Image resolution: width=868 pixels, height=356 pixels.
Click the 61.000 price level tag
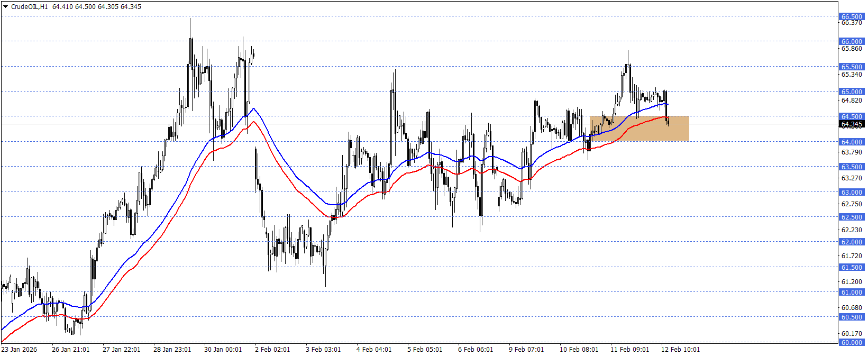pyautogui.click(x=852, y=292)
